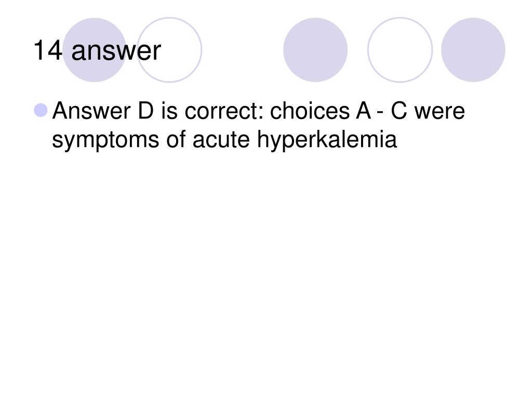Select the word 'choices'
Image resolution: width=532 pixels, height=399 pixels.
tap(310, 111)
